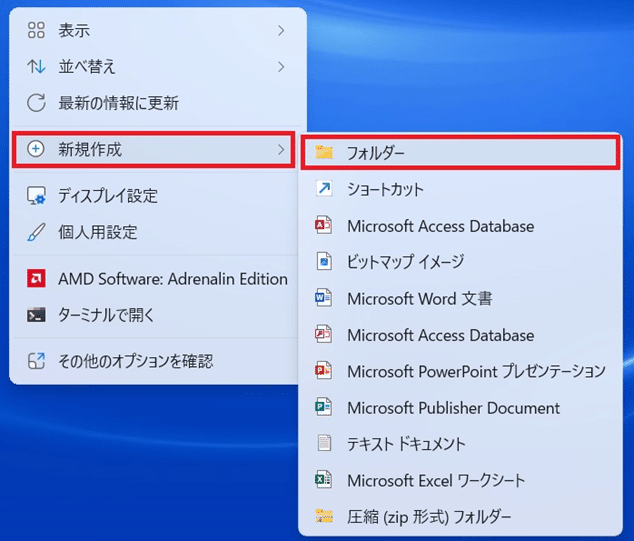The width and height of the screenshot is (634, 541).
Task: Click the Microsoft Publisher Document icon
Action: click(x=323, y=407)
